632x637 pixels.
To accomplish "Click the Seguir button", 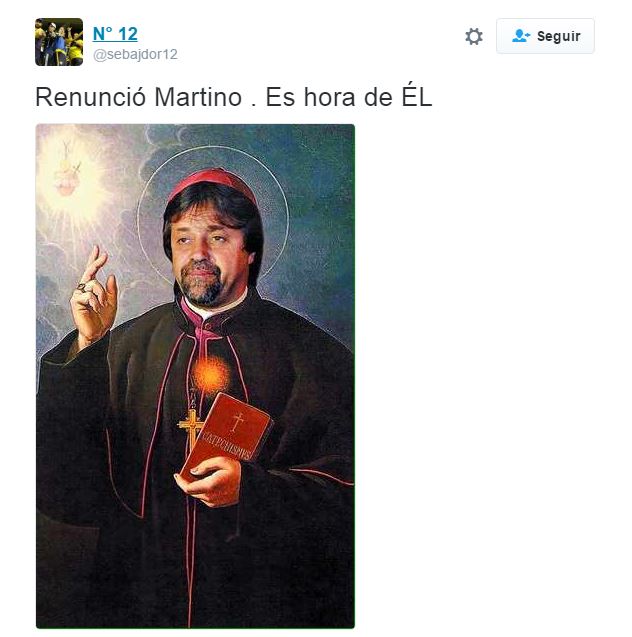I will pyautogui.click(x=545, y=36).
